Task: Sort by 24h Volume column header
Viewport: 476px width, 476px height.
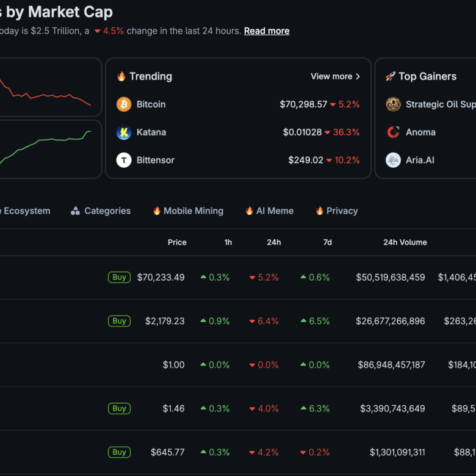Action: click(405, 242)
